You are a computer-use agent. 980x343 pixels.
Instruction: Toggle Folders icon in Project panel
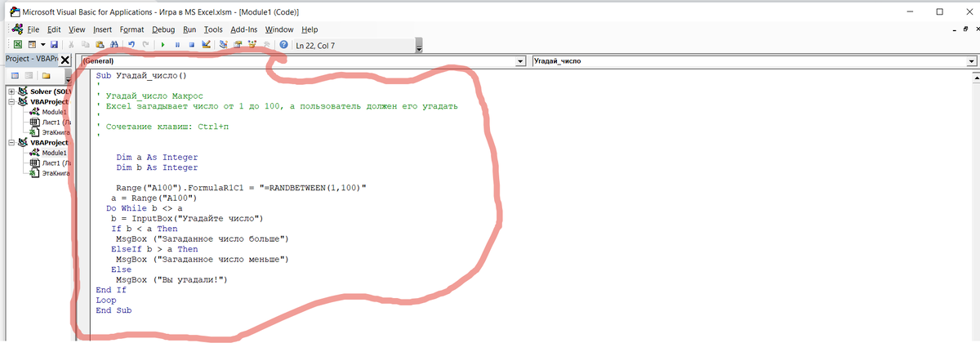pyautogui.click(x=47, y=75)
